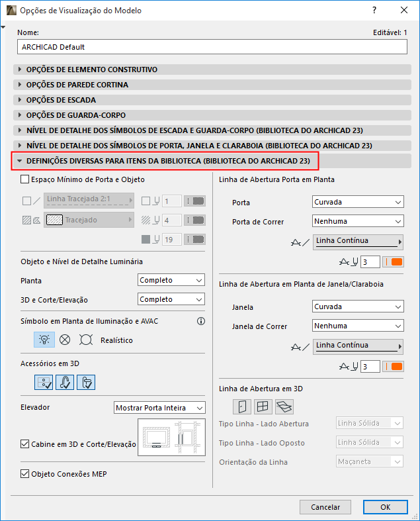Screen dimensions: 420x521
Task: Open door Linha Contínua line type popup
Action: coord(358,242)
